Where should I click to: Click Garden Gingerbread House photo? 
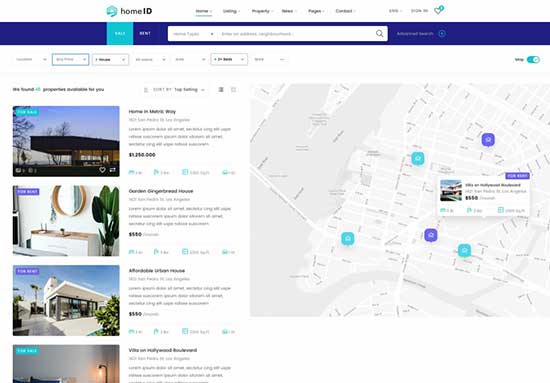click(x=66, y=221)
